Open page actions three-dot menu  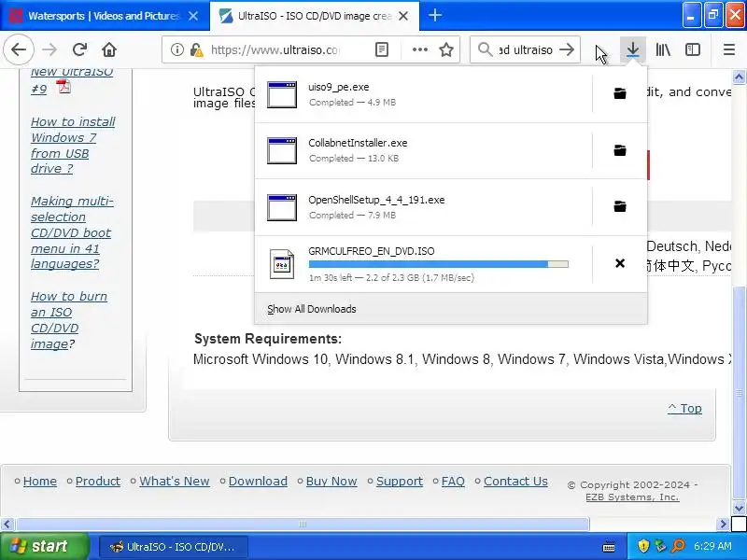[x=419, y=49]
